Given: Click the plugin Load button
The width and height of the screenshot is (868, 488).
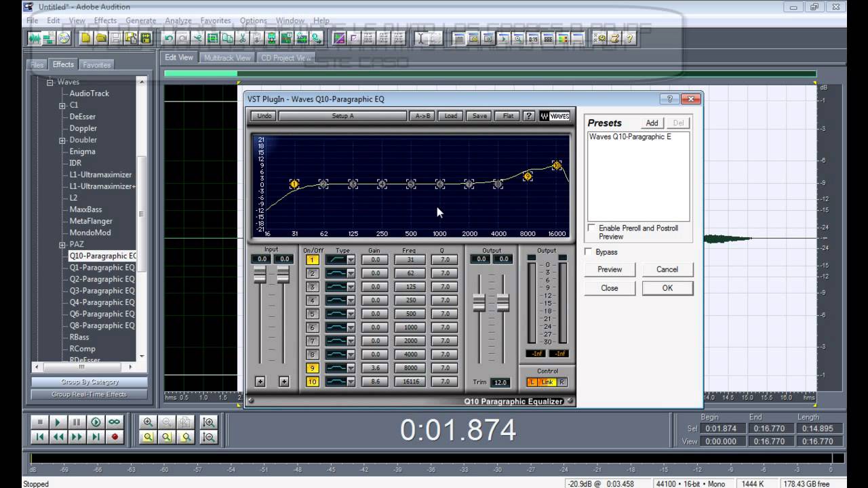Looking at the screenshot, I should [451, 116].
